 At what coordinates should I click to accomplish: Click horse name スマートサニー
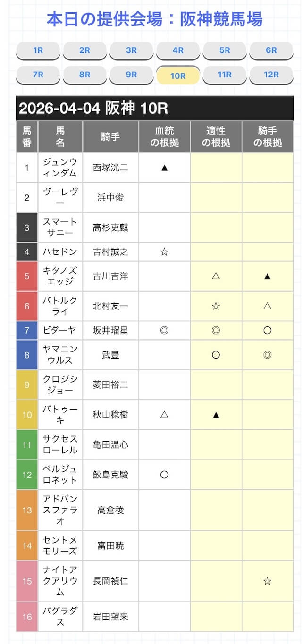tap(60, 227)
